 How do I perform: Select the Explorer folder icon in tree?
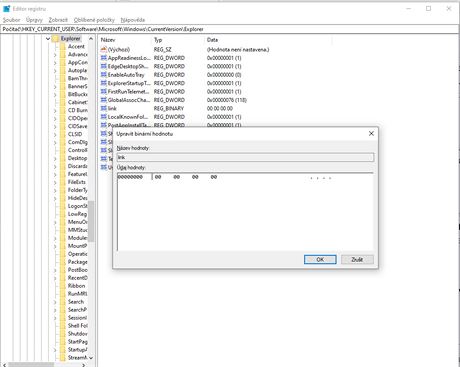click(56, 39)
